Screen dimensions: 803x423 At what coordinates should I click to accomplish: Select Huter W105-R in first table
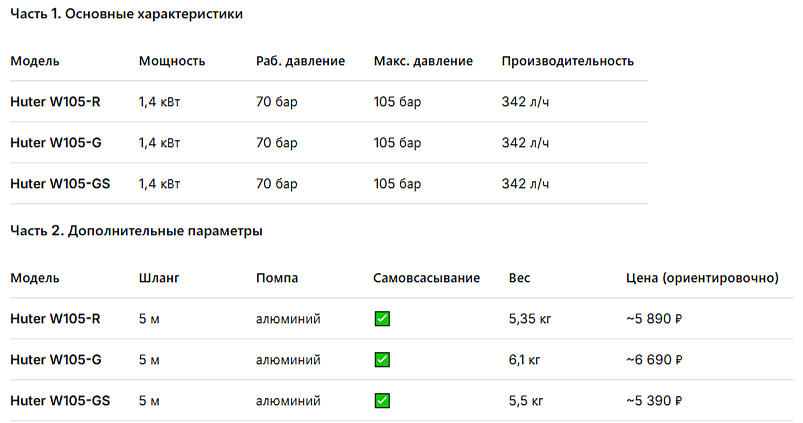55,101
